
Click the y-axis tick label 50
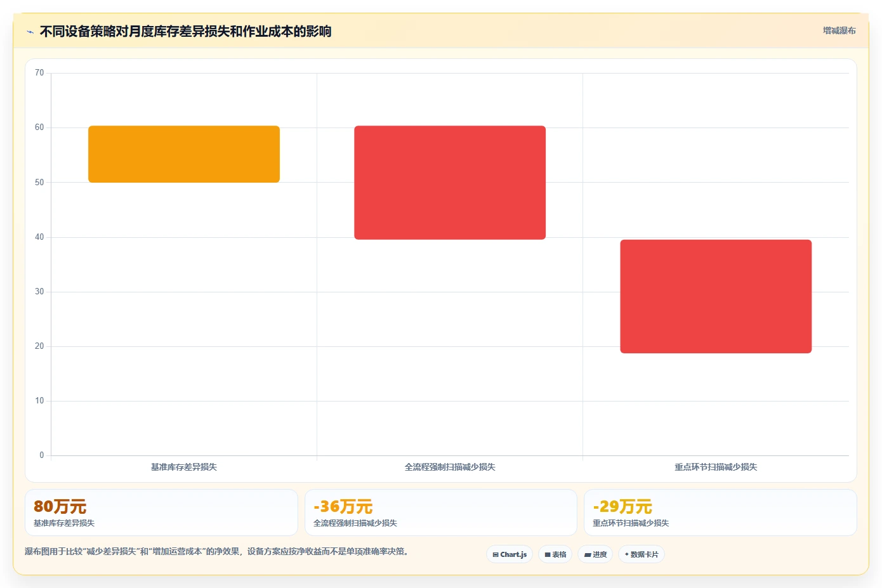[x=39, y=183]
